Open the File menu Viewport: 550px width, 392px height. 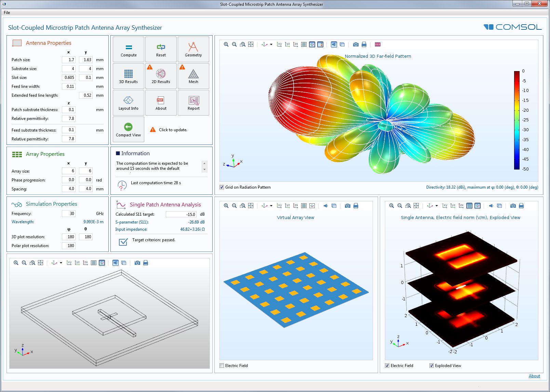pos(7,13)
